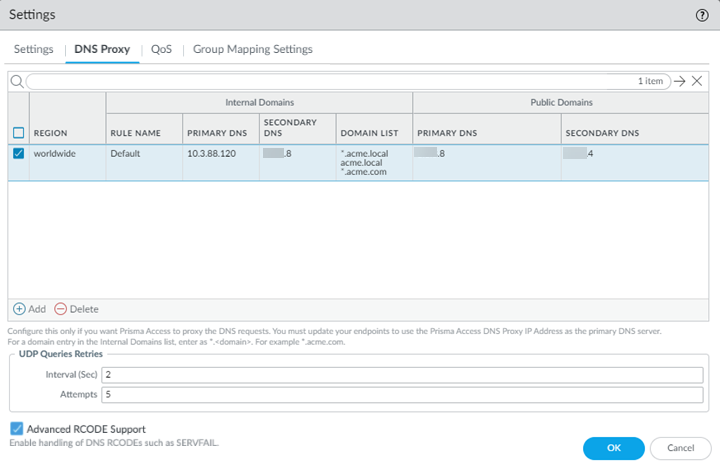The width and height of the screenshot is (720, 470).
Task: Uncheck the worldwide row checkbox
Action: pos(18,154)
